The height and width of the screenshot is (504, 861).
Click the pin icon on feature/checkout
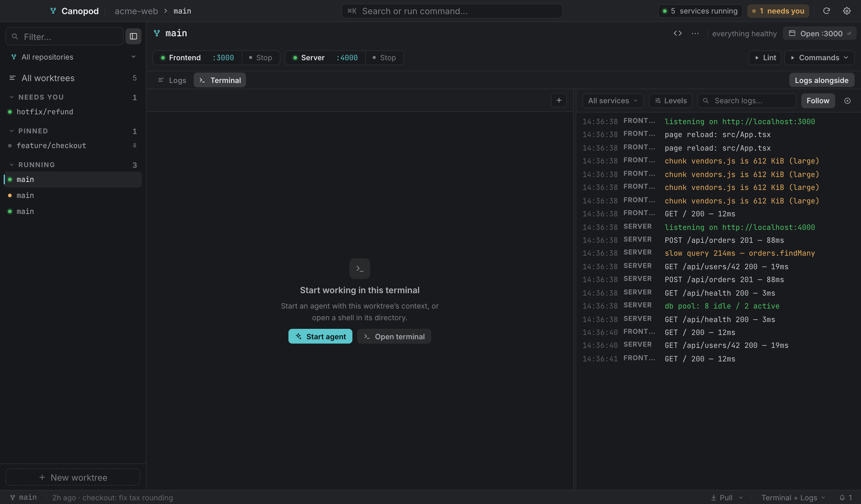[135, 145]
